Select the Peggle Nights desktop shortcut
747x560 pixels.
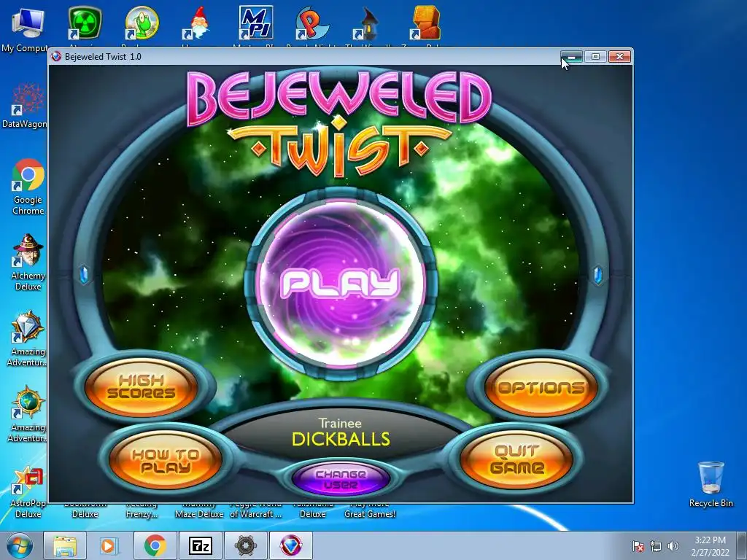312,23
